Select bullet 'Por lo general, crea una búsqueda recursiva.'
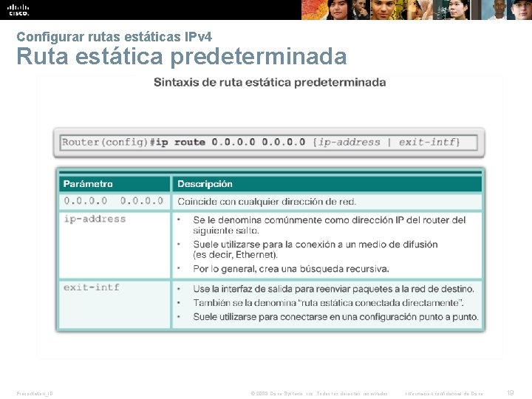Viewport: 532px width, 399px height. coord(291,269)
